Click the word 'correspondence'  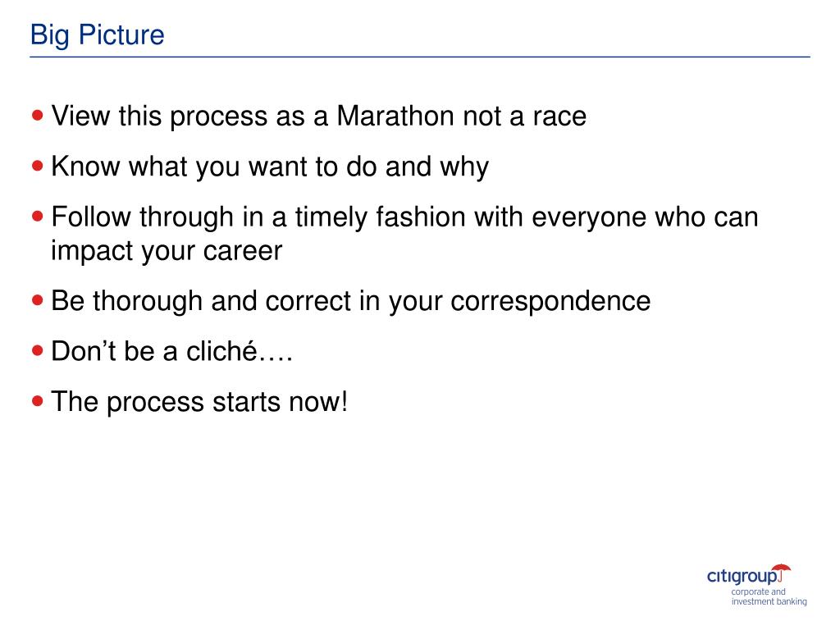pos(550,302)
